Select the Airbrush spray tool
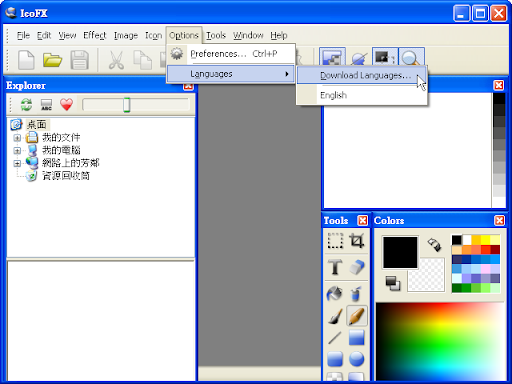The width and height of the screenshot is (512, 384). coord(356,293)
